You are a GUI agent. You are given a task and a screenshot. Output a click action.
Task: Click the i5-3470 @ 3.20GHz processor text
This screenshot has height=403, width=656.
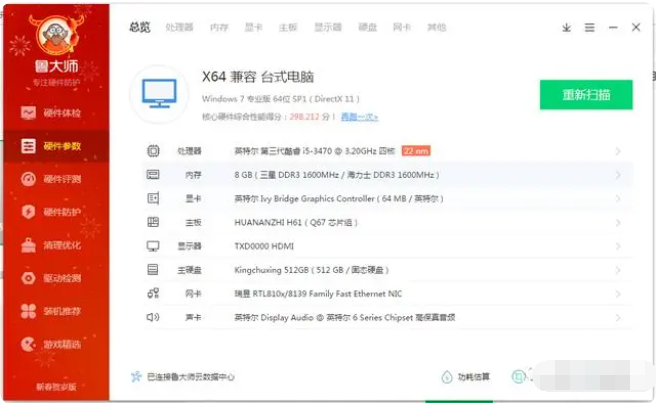point(314,151)
